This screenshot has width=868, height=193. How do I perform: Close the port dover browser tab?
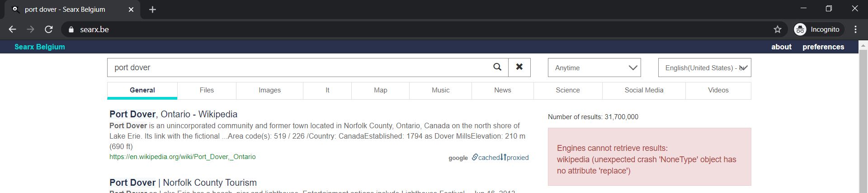click(131, 10)
